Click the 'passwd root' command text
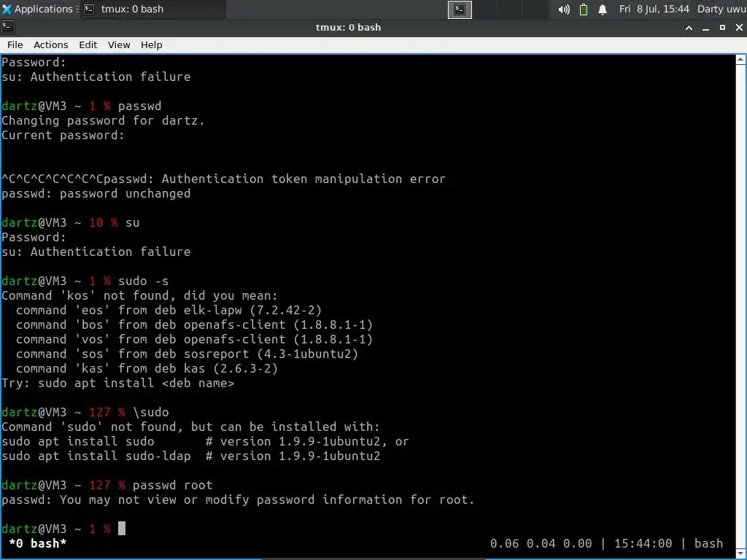The image size is (747, 560). click(172, 485)
